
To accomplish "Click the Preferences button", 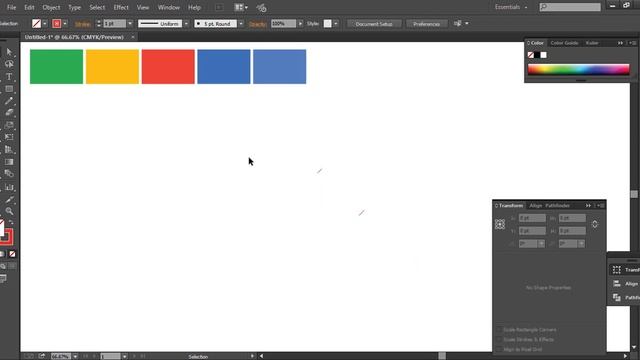I will click(426, 24).
